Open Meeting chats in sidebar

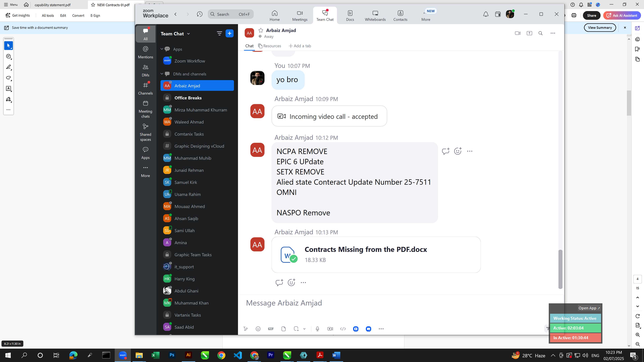coord(146,109)
